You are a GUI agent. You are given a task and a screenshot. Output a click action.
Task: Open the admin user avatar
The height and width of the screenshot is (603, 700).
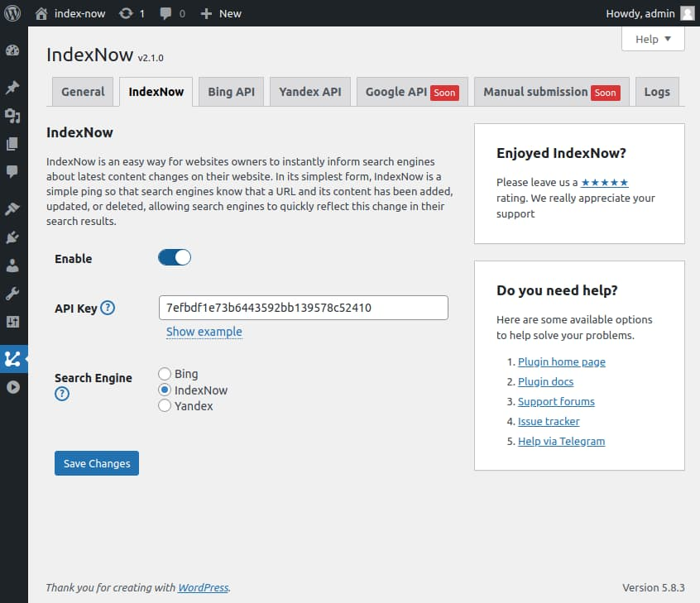point(687,13)
